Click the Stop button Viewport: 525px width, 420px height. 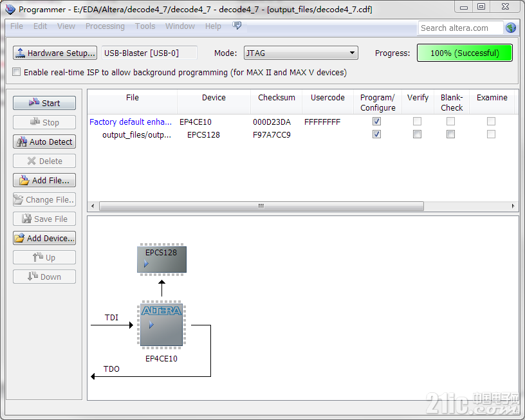pyautogui.click(x=44, y=122)
